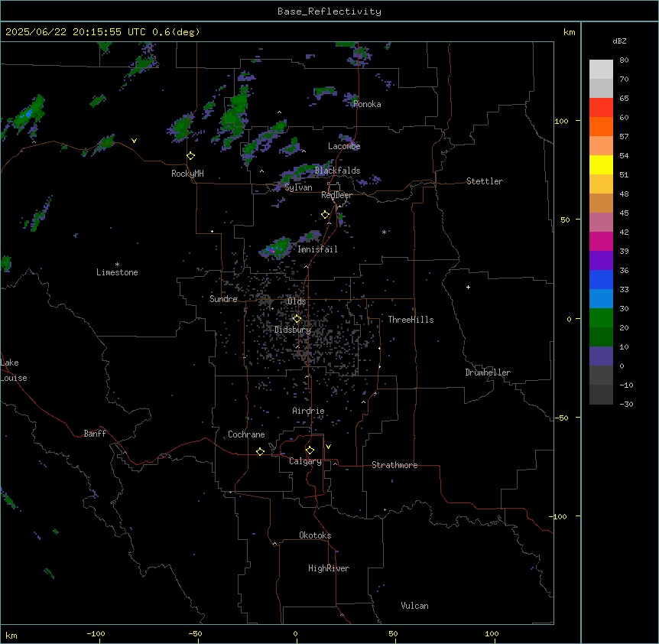Image resolution: width=659 pixels, height=644 pixels.
Task: Click the 65 value on the dBZ legend
Action: 624,99
